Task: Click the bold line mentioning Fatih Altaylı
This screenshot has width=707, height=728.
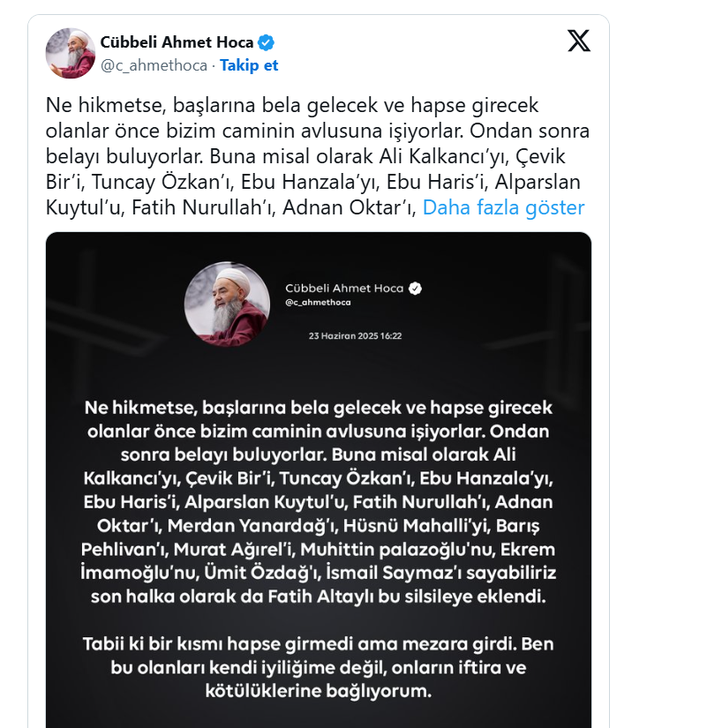Action: (319, 597)
